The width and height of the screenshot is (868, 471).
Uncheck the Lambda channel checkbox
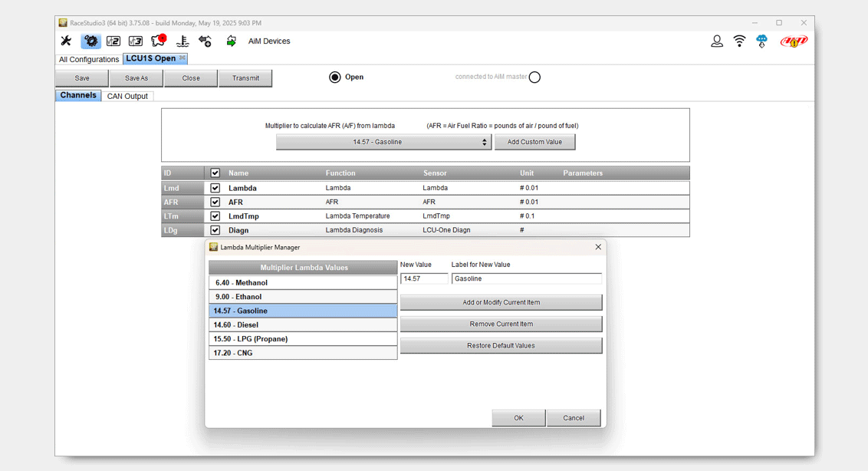tap(215, 188)
